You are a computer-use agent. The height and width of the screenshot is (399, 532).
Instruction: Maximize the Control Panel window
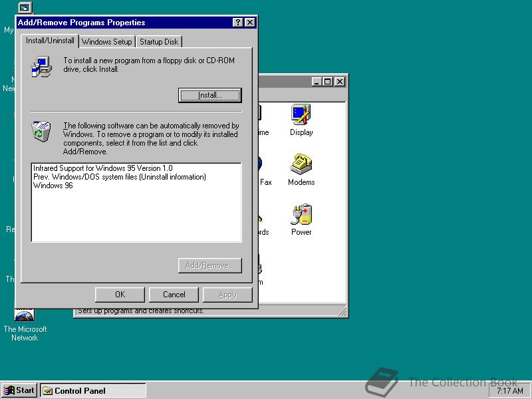coord(327,81)
